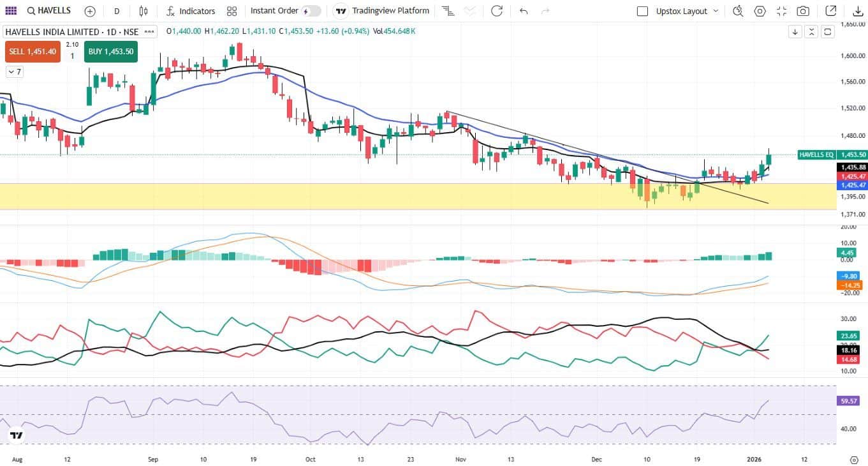Screen dimensions: 868x466
Task: Click the black 18.16 ADX value label
Action: pyautogui.click(x=850, y=350)
